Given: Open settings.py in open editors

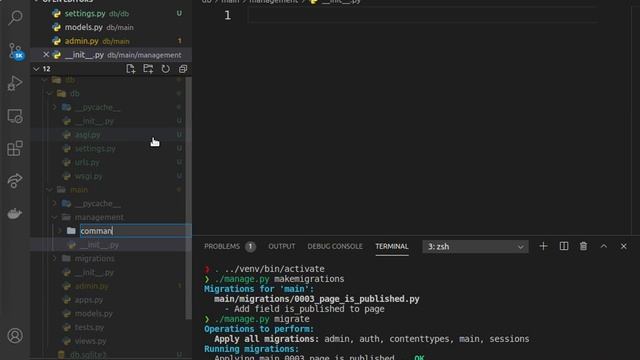Looking at the screenshot, I should coord(111,13).
